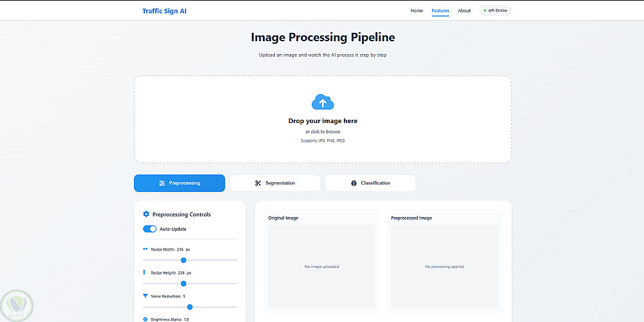Click the Resize Height slider handle
This screenshot has width=644, height=322.
point(184,283)
